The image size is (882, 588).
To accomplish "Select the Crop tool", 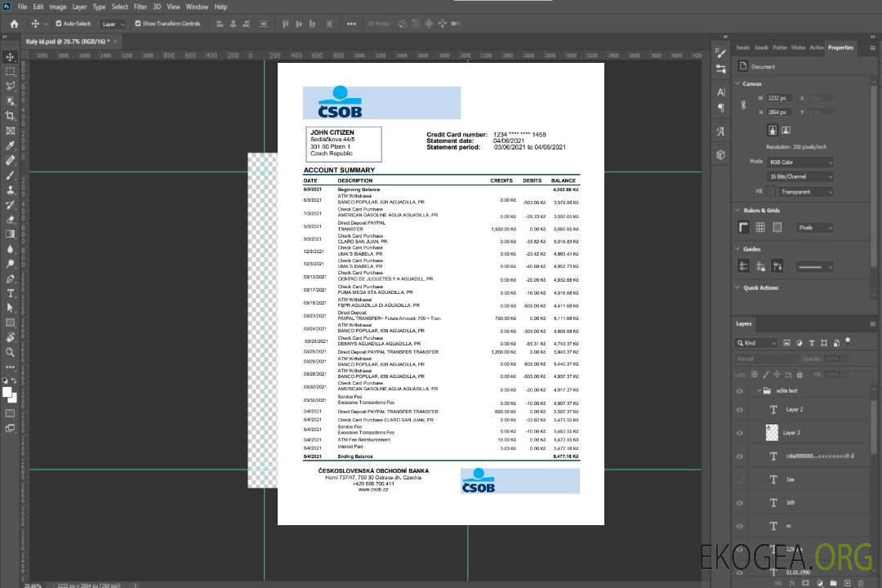I will click(10, 116).
